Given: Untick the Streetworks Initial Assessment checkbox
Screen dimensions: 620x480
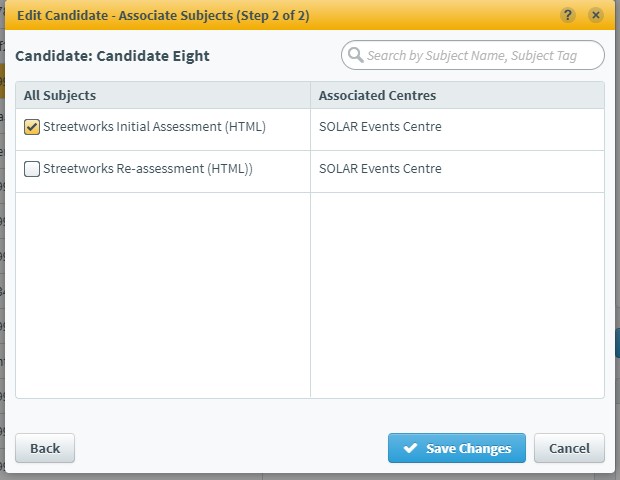Looking at the screenshot, I should 32,127.
